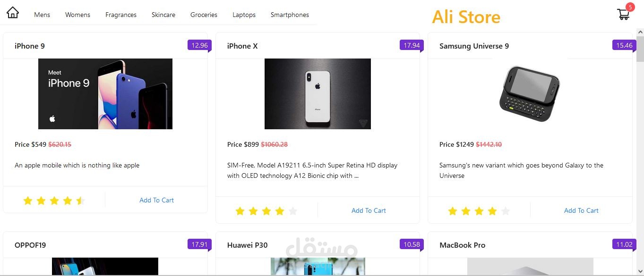Add iPhone X to cart
Screen dimensions: 644x276
369,210
